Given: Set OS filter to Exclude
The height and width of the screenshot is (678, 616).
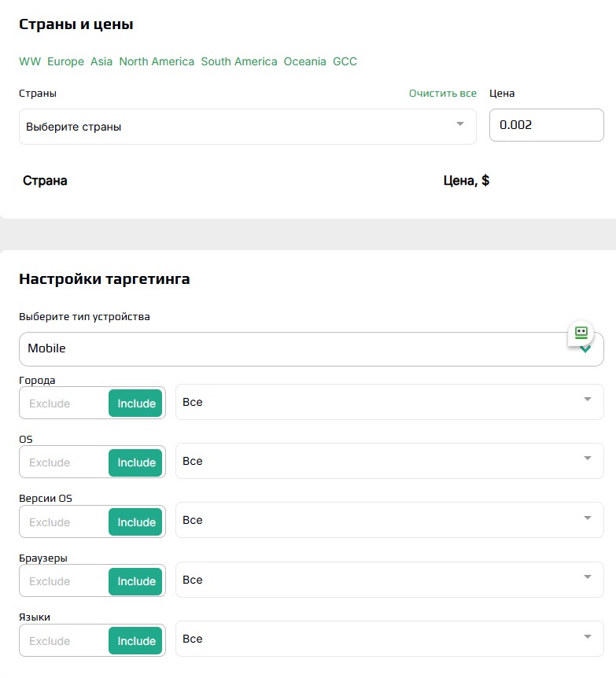Looking at the screenshot, I should coord(50,462).
